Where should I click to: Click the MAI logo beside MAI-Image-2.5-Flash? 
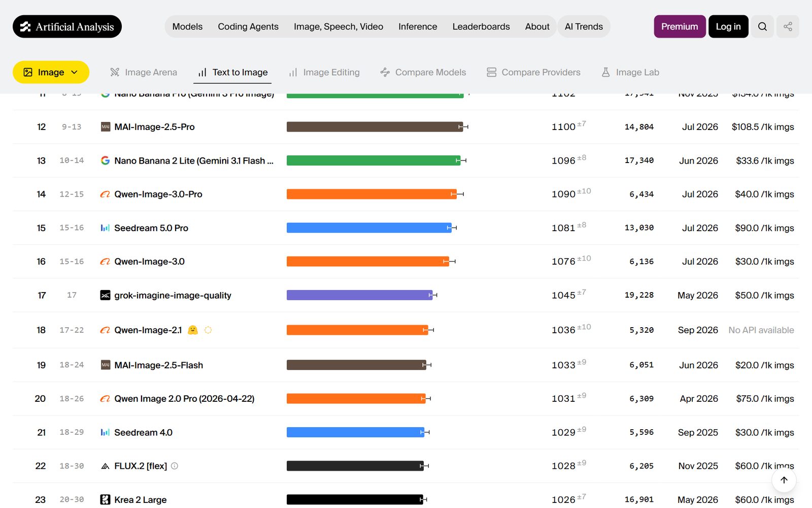click(105, 365)
